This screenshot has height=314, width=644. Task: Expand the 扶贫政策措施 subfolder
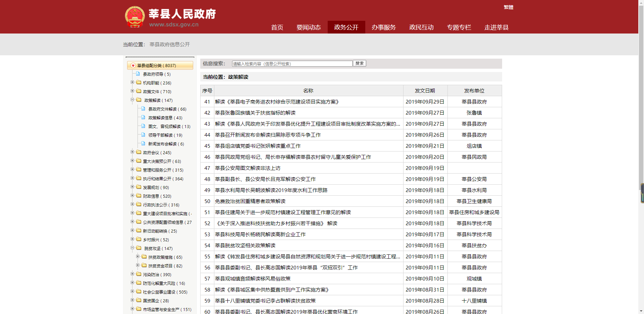point(138,256)
